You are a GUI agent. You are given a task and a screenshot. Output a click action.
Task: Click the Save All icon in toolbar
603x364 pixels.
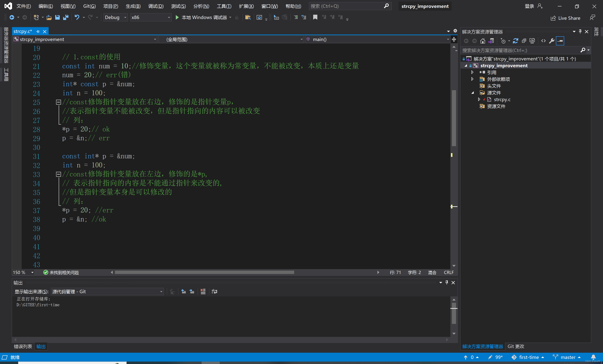click(66, 17)
